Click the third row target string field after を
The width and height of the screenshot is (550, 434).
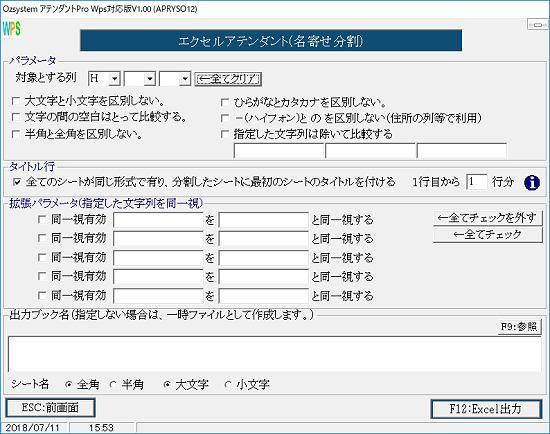coord(263,258)
